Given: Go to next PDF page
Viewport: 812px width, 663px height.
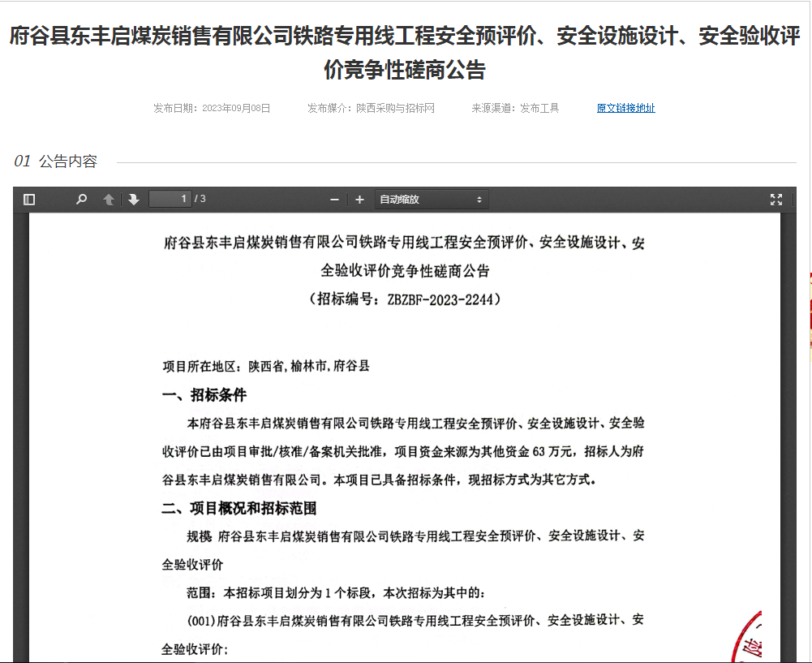Looking at the screenshot, I should pyautogui.click(x=134, y=200).
